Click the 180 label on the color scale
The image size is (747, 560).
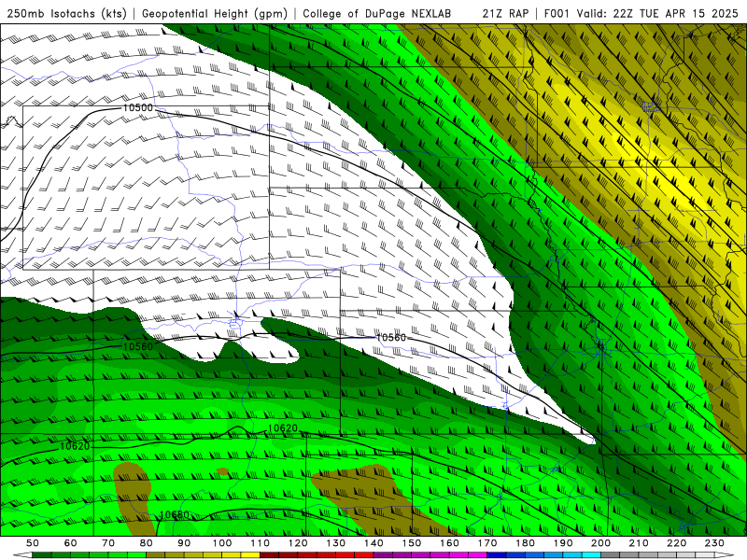coord(526,543)
